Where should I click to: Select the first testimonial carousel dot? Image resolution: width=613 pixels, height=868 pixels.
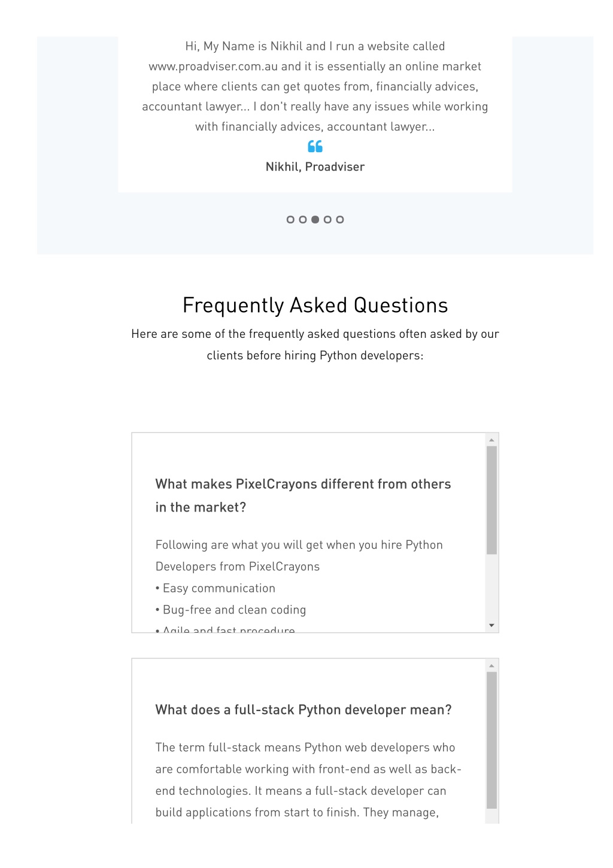pos(290,220)
